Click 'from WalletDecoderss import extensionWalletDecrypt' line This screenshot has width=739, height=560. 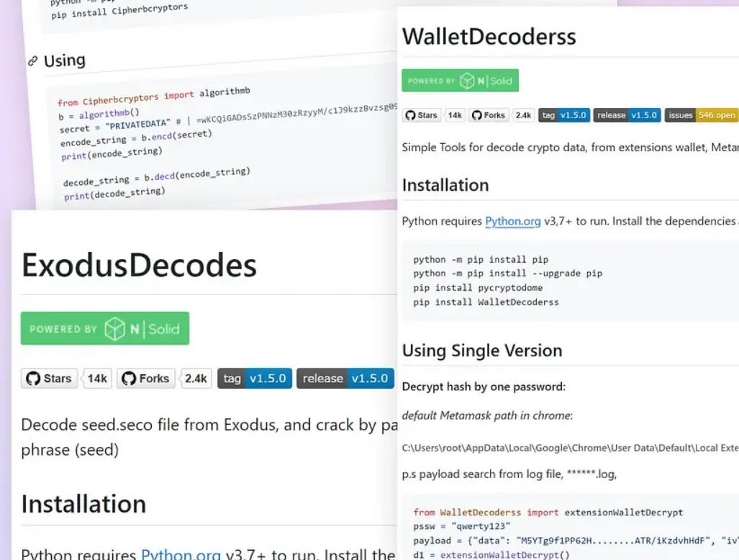[x=548, y=512]
